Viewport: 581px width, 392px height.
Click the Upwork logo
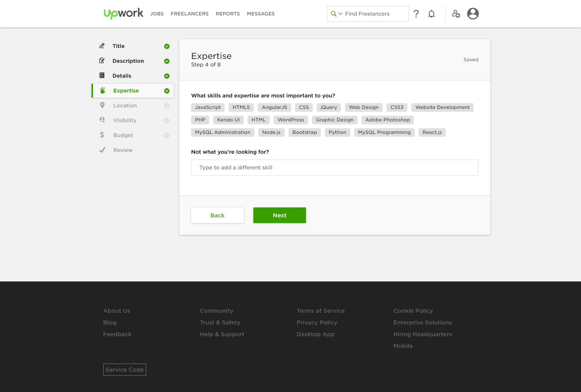[x=123, y=13]
